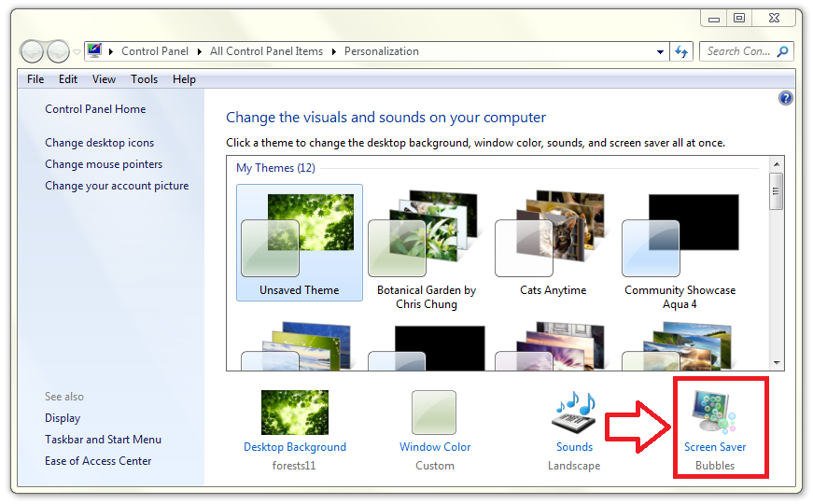
Task: Click the Screen Saver link text
Action: [x=715, y=447]
